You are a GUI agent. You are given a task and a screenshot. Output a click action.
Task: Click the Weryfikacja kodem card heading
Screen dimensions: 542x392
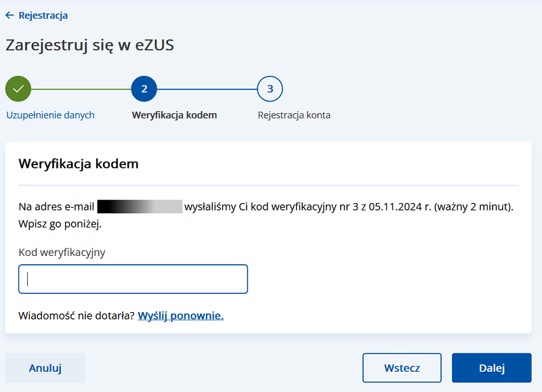click(79, 164)
